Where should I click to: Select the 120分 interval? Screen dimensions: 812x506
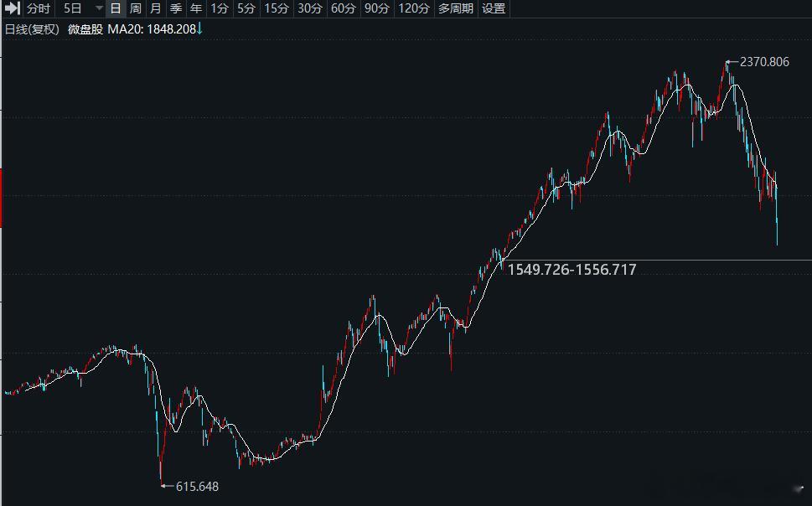[413, 8]
